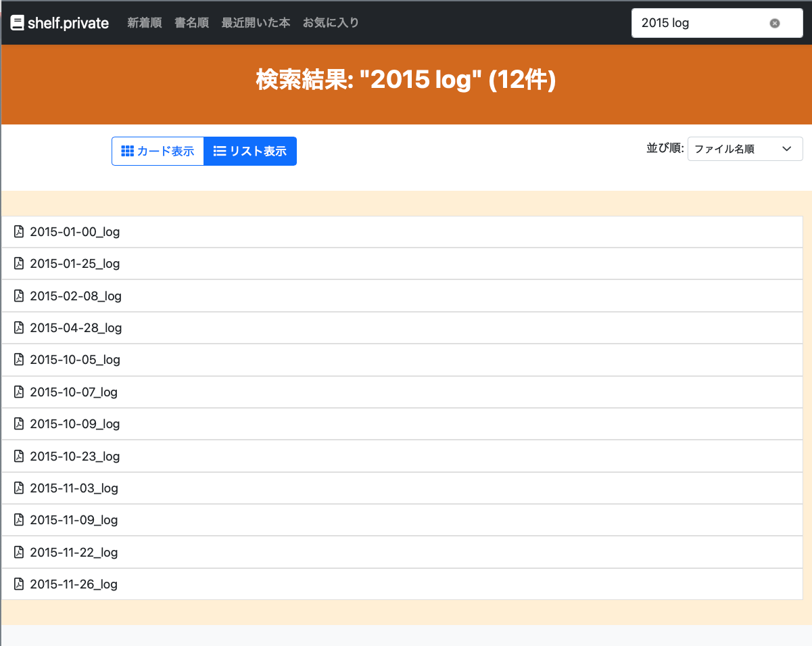Click the PDF icon beside 2015-11-09_log

click(x=19, y=520)
